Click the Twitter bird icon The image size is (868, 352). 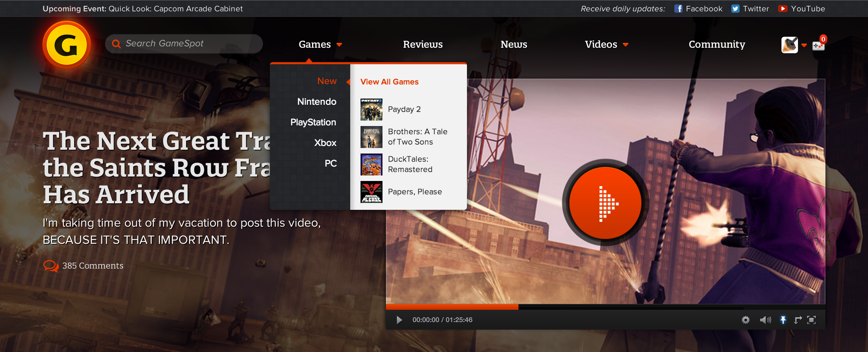735,9
